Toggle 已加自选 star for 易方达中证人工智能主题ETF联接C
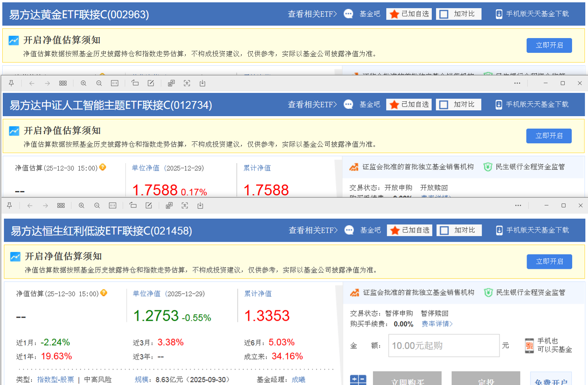The image size is (588, 385). click(x=409, y=105)
